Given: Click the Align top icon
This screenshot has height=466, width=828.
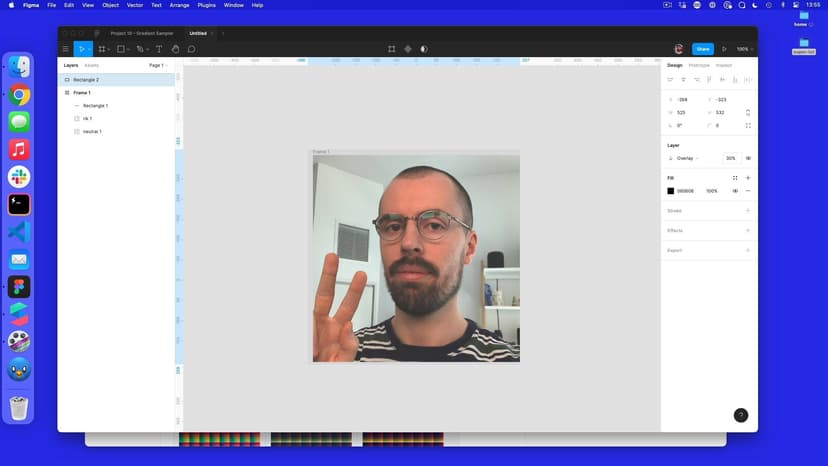Looking at the screenshot, I should (x=709, y=80).
